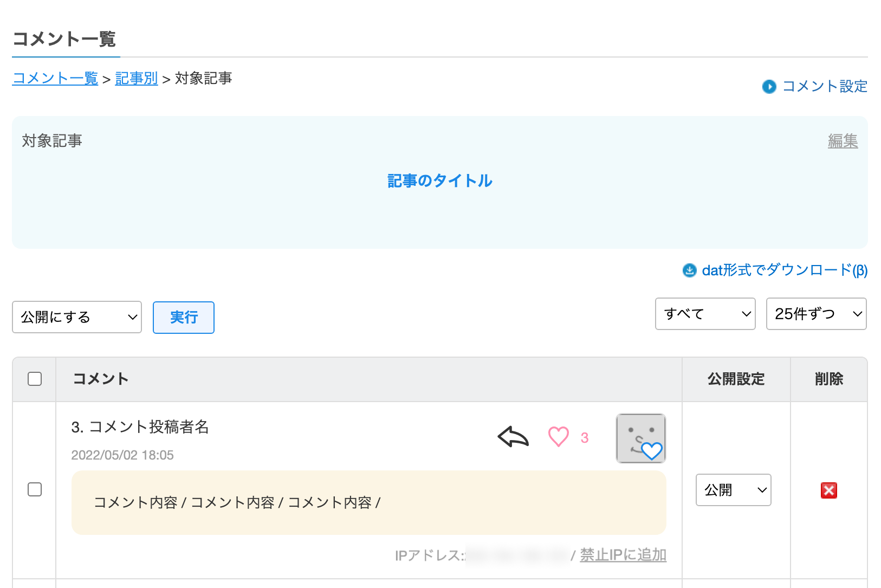
Task: Open the 25件ずつ page size dropdown
Action: 816,314
